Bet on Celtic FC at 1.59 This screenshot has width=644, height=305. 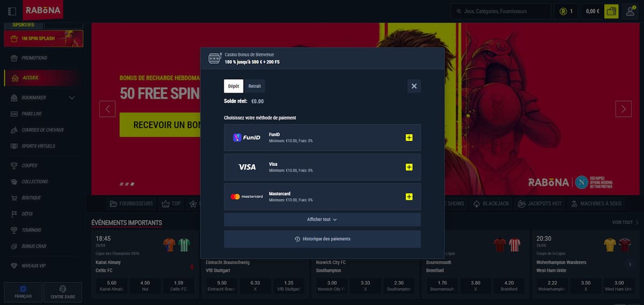tap(178, 286)
